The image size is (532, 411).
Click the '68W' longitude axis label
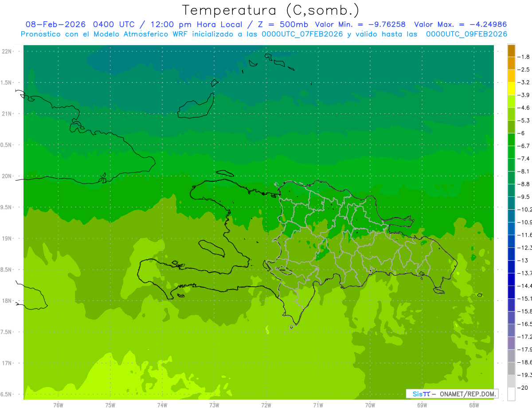pyautogui.click(x=474, y=405)
